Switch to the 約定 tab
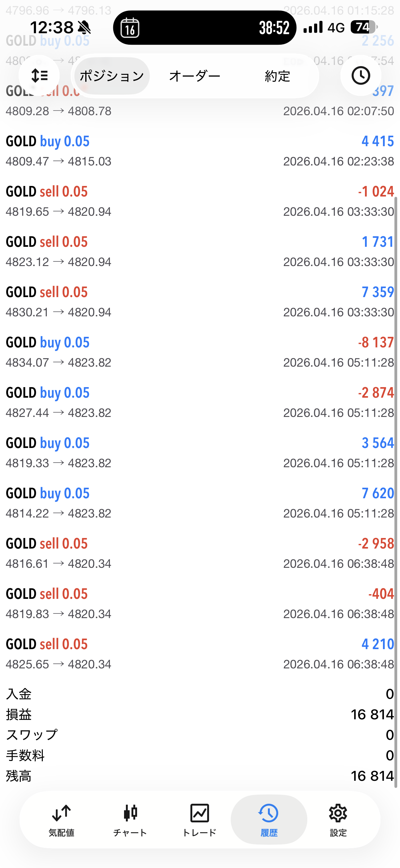Screen dimensions: 400x868 pyautogui.click(x=277, y=76)
